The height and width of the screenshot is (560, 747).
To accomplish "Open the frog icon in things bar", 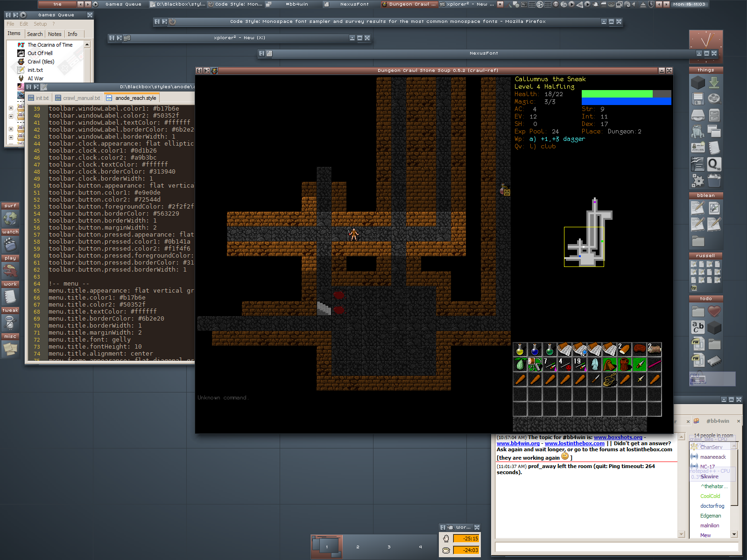I will click(698, 132).
